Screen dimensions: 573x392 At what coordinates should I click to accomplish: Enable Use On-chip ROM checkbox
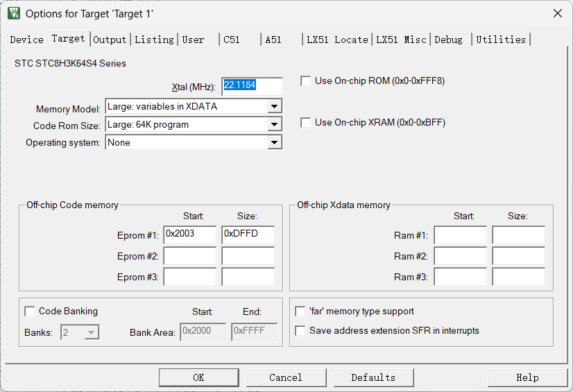click(306, 81)
